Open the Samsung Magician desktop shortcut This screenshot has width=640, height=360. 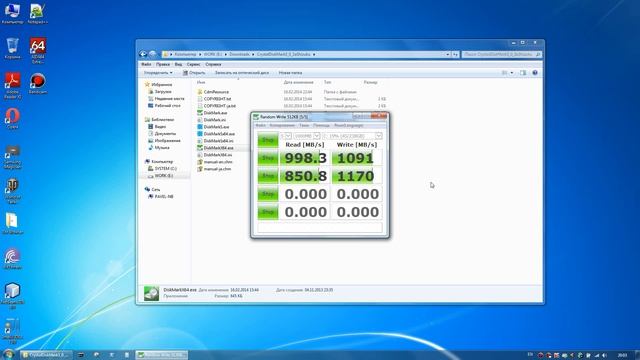(12, 157)
